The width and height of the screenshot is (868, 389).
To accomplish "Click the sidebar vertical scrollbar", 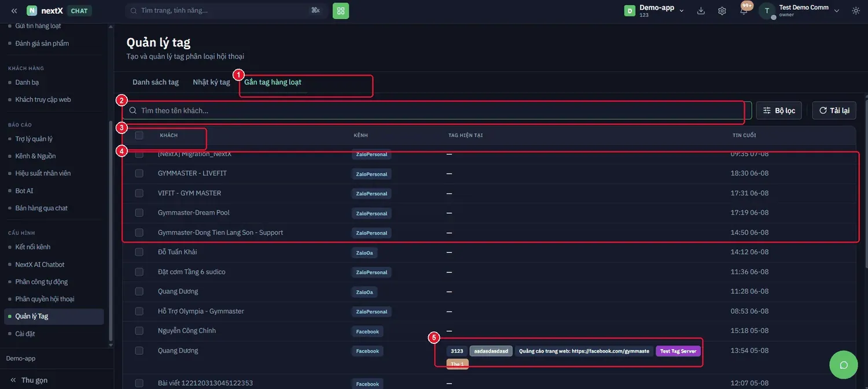I will click(x=111, y=231).
